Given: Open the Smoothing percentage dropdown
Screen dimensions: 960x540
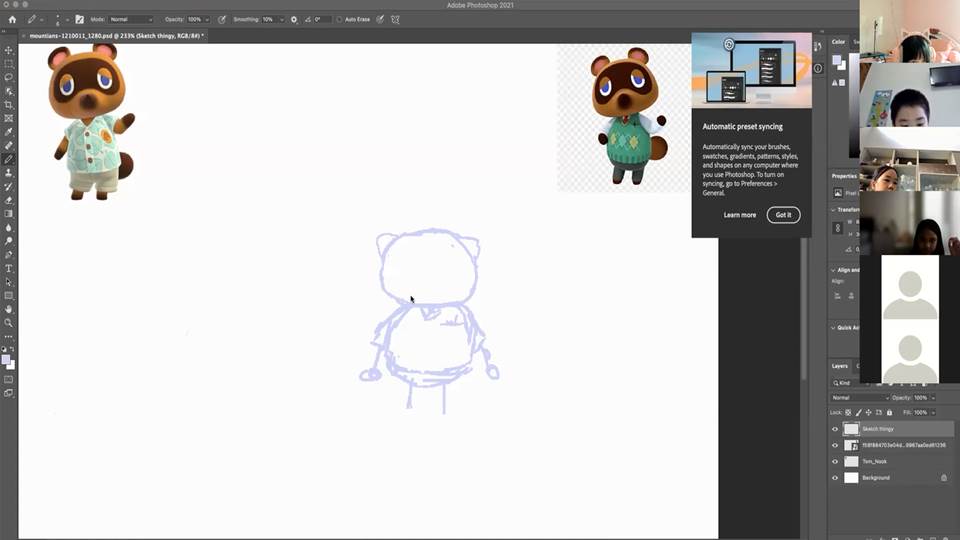Looking at the screenshot, I should pos(282,20).
